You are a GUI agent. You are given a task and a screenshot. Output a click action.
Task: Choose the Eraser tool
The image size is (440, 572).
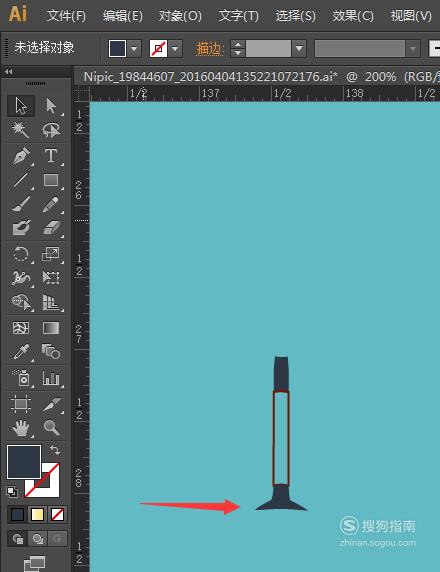coord(51,228)
